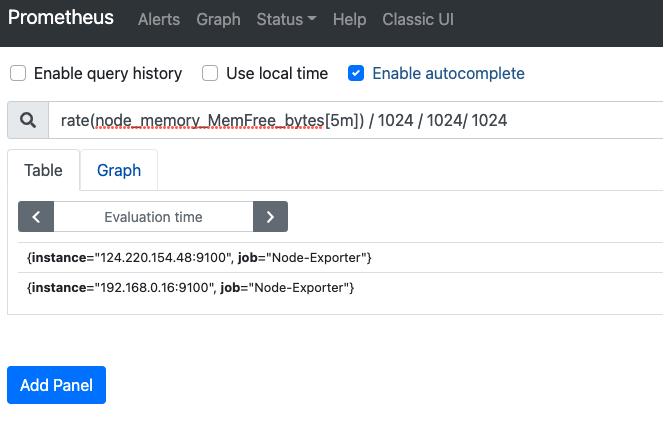Screen dimensions: 663x428
Task: Focus the Evaluation time field
Action: point(153,217)
